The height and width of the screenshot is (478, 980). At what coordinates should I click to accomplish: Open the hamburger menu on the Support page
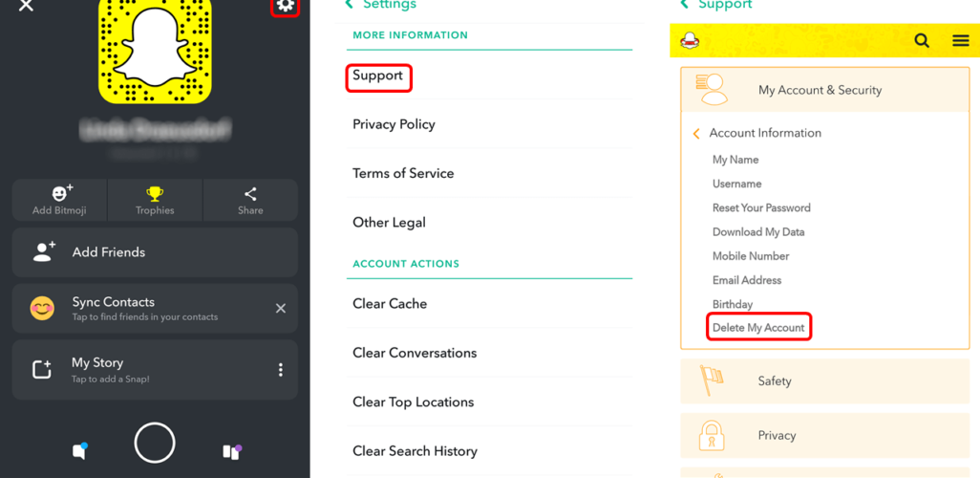(961, 40)
